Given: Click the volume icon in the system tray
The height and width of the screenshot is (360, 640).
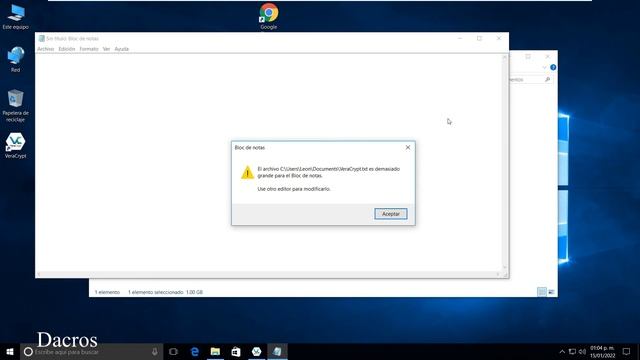Looking at the screenshot, I should [x=582, y=351].
